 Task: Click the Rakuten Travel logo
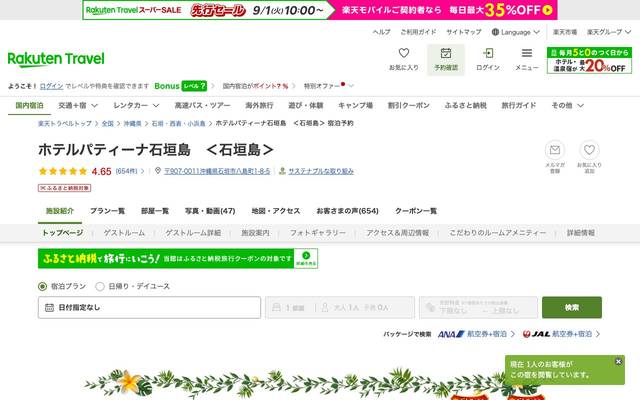click(x=56, y=59)
